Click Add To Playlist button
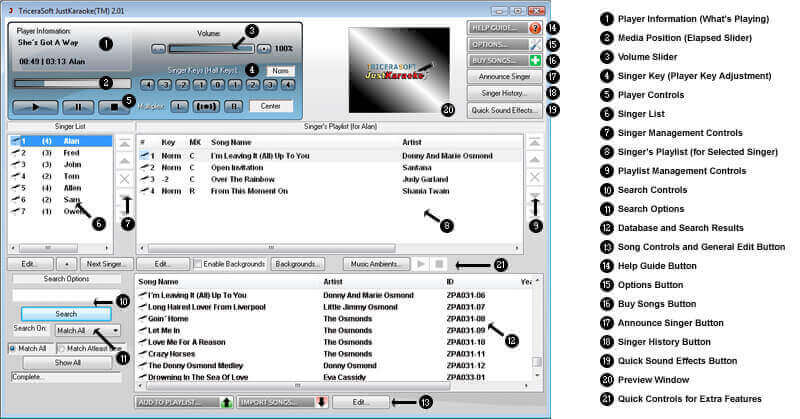The width and height of the screenshot is (800, 419). pos(185,402)
